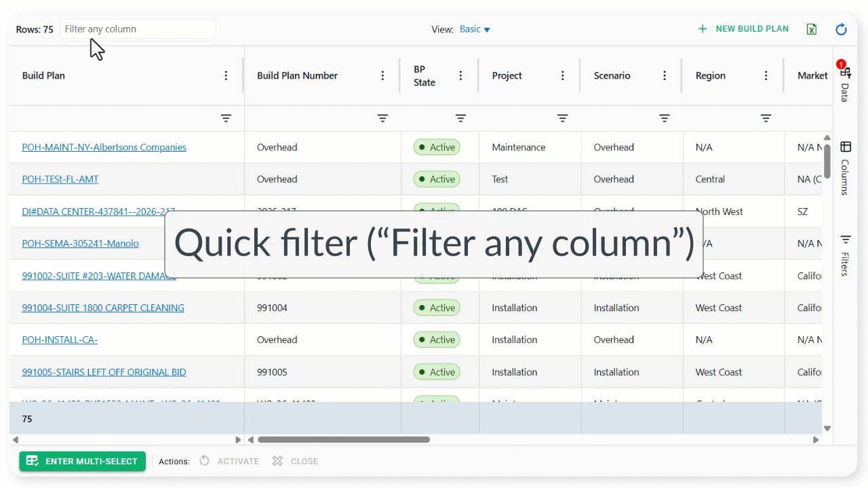Open Project column menu
This screenshot has width=868, height=488.
[x=563, y=76]
